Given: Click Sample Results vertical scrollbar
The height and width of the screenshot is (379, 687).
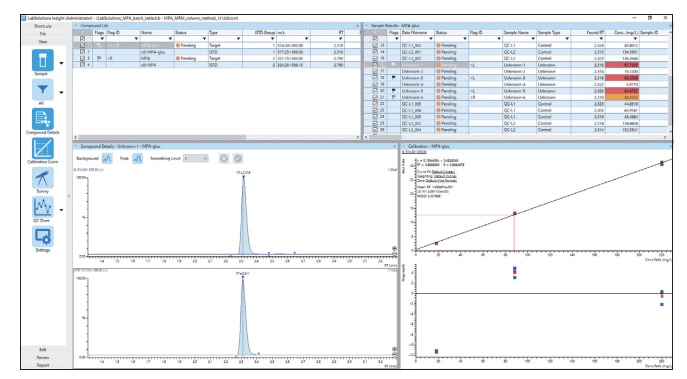Looking at the screenshot, I should click(x=670, y=100).
